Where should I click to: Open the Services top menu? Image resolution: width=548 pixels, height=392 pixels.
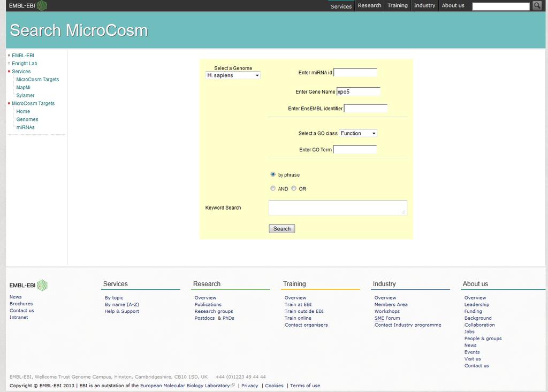pos(341,6)
